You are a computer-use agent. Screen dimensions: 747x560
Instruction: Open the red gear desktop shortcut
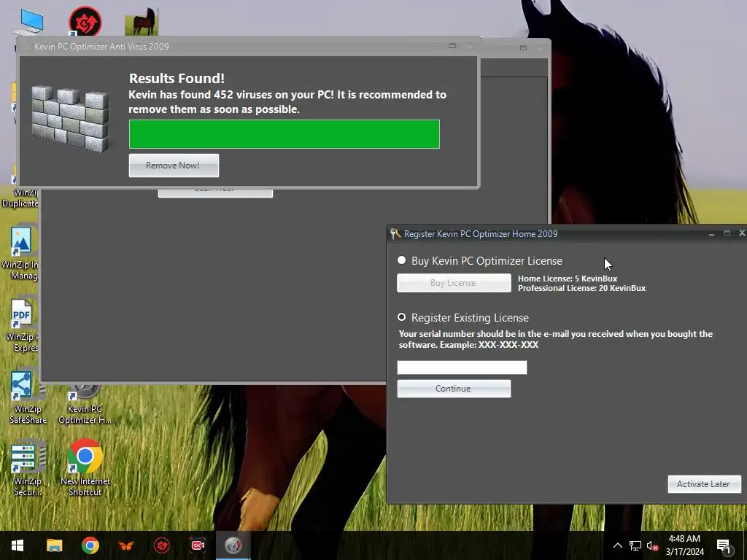[85, 21]
